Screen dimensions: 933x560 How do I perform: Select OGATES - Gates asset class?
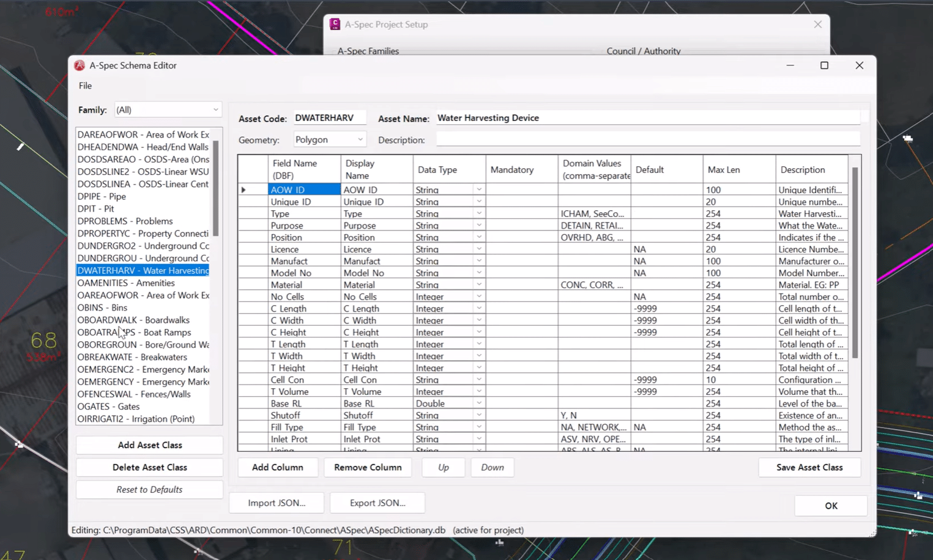[143, 407]
